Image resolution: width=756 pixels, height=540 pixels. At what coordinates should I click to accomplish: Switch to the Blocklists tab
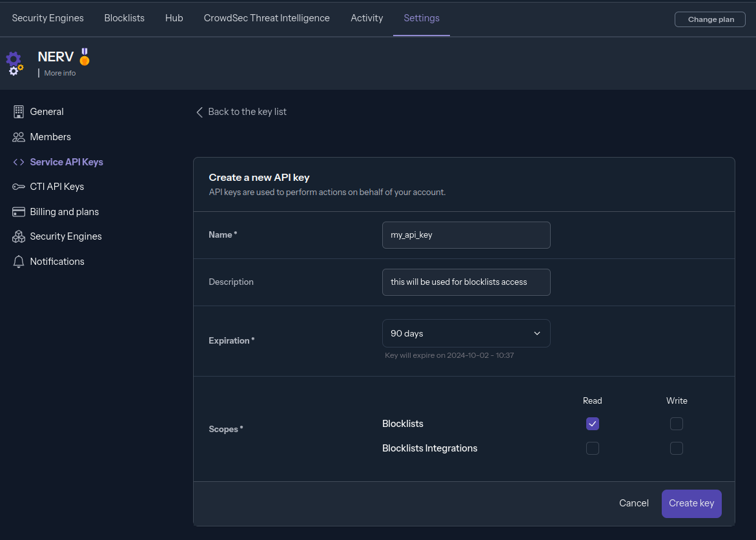tap(124, 18)
